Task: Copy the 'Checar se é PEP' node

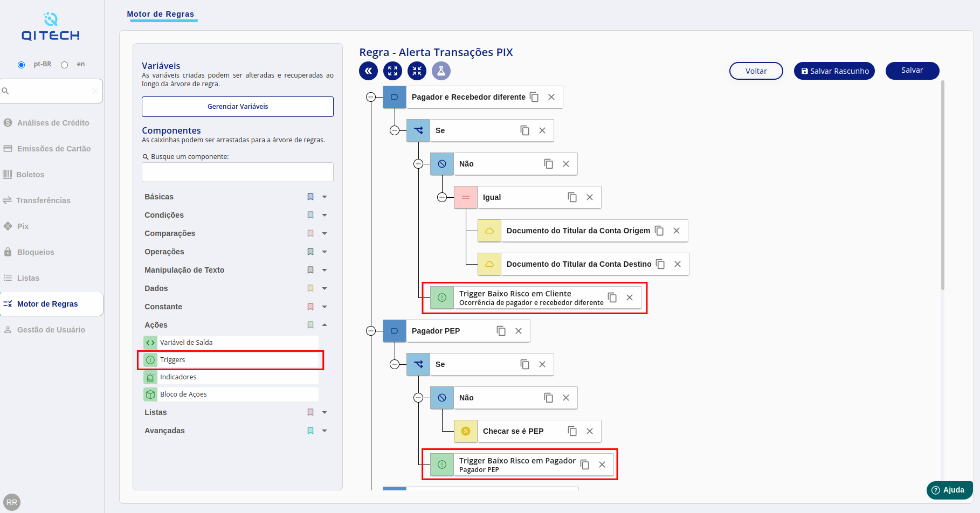Action: (x=572, y=431)
